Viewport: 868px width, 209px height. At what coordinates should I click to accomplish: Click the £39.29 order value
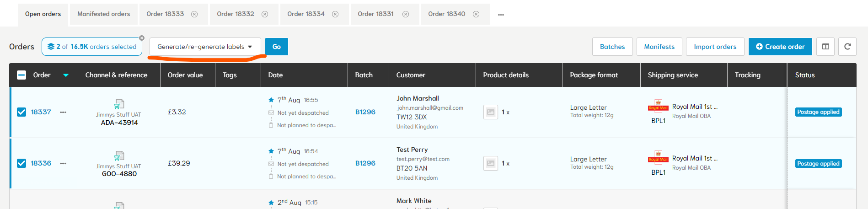179,163
